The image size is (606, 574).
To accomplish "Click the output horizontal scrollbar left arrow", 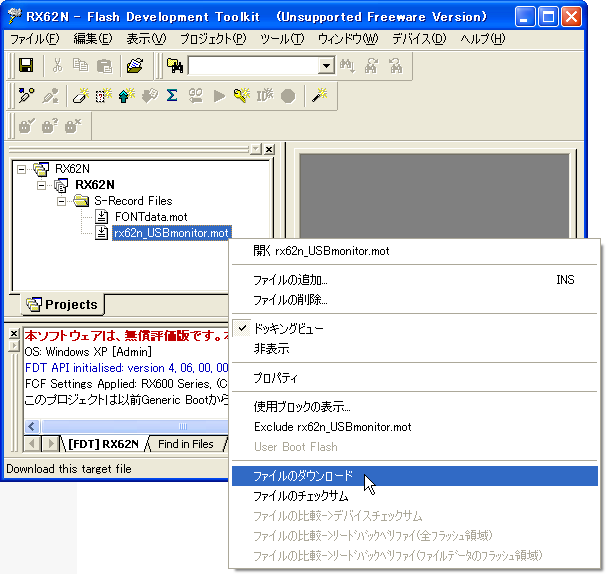I will click(x=32, y=426).
